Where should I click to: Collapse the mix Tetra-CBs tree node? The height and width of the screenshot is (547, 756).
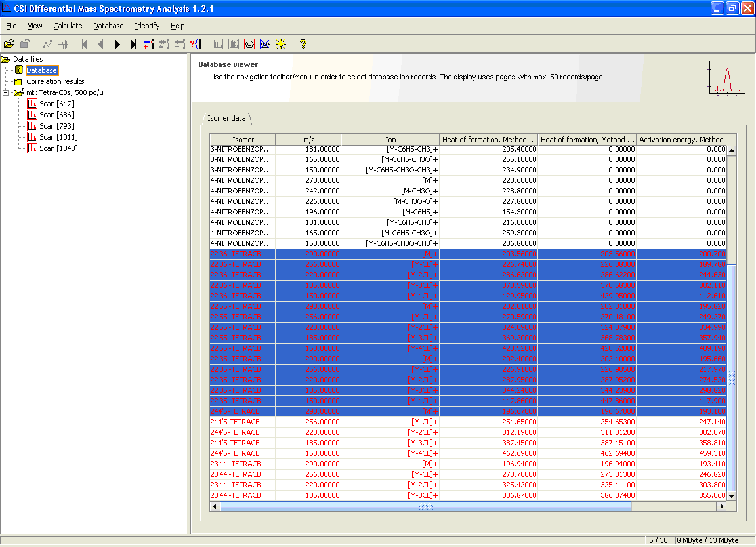point(7,92)
